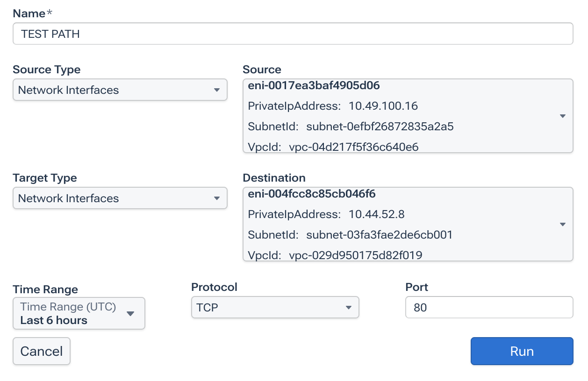
Task: Click destination SubnetId subnet-03fa3fae2de6cb001 line
Action: (x=350, y=234)
